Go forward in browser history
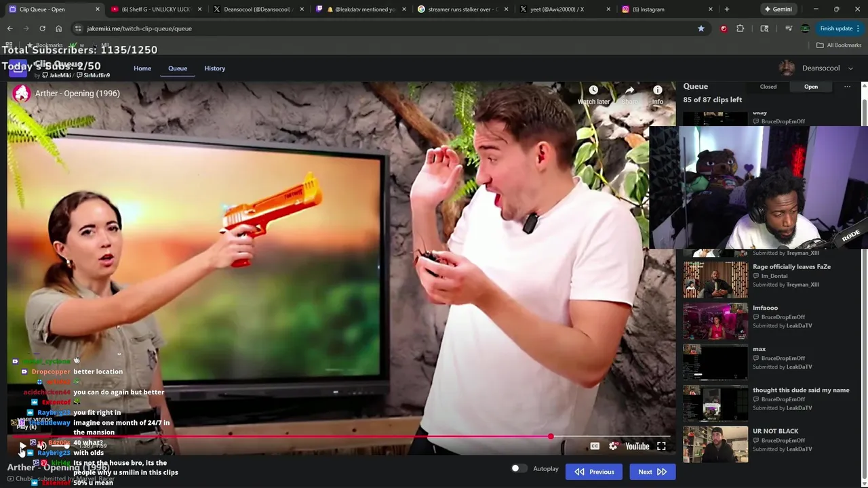 tap(26, 28)
